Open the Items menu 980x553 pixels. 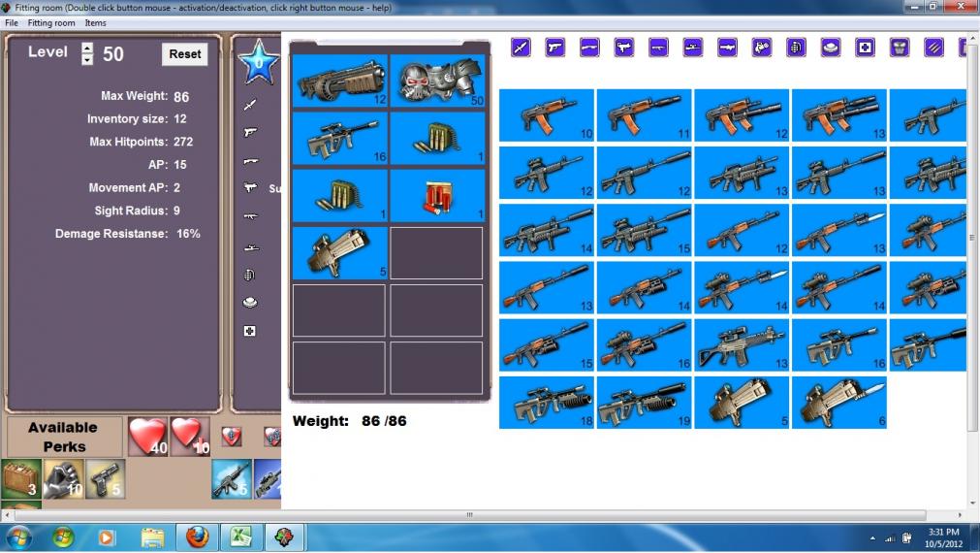click(95, 22)
